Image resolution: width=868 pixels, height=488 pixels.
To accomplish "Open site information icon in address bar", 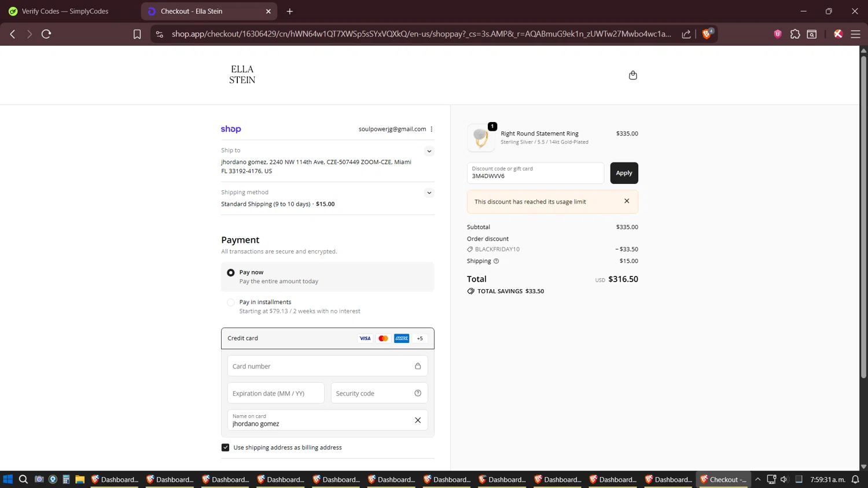I will (x=160, y=34).
